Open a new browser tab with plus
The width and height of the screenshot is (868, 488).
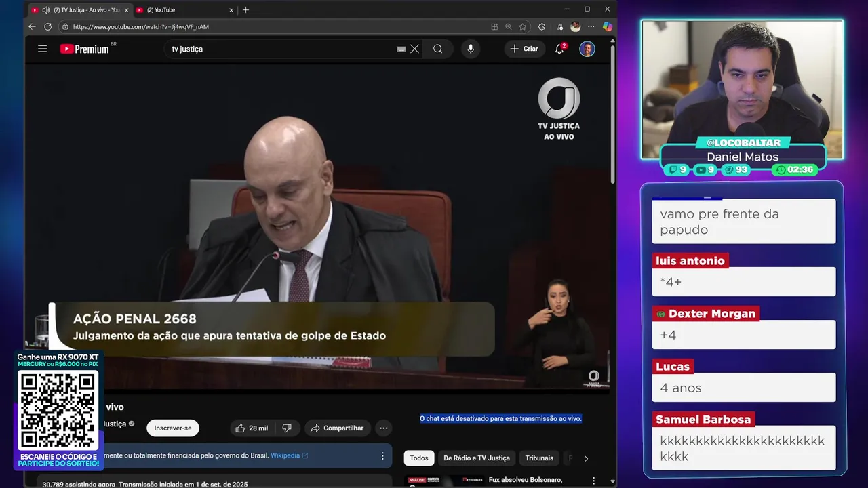click(245, 9)
